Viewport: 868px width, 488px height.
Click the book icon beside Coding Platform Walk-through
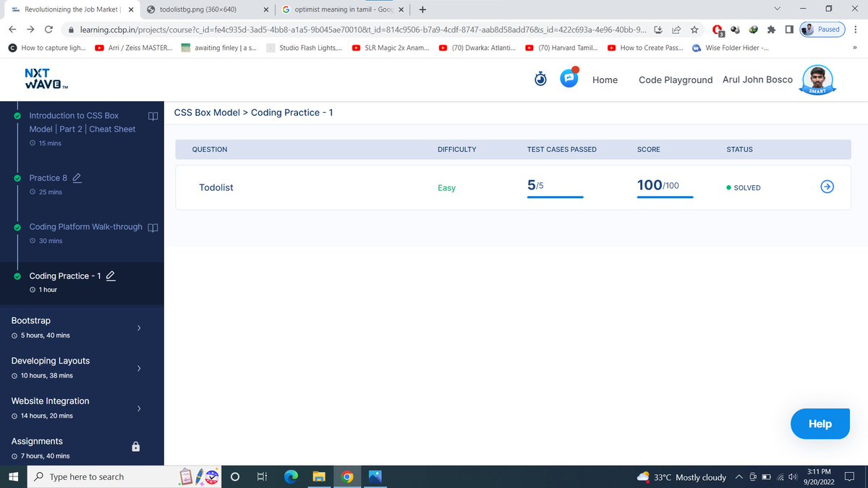(x=153, y=227)
